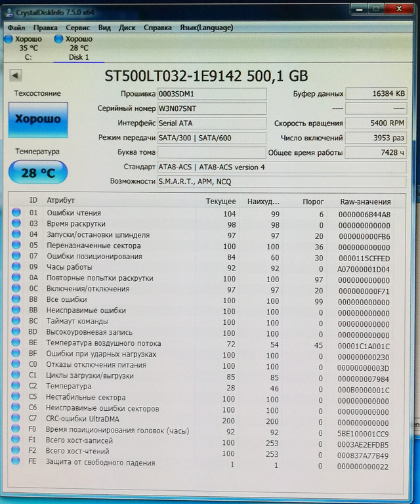Click the Серийный номер field W3N07SNT
The height and width of the screenshot is (504, 420).
click(x=211, y=108)
